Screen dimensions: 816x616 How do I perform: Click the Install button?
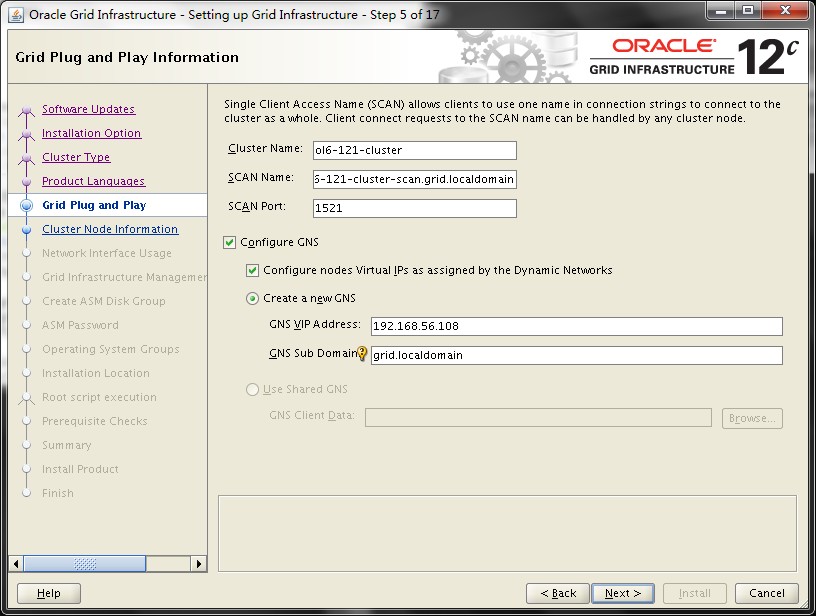tap(694, 593)
